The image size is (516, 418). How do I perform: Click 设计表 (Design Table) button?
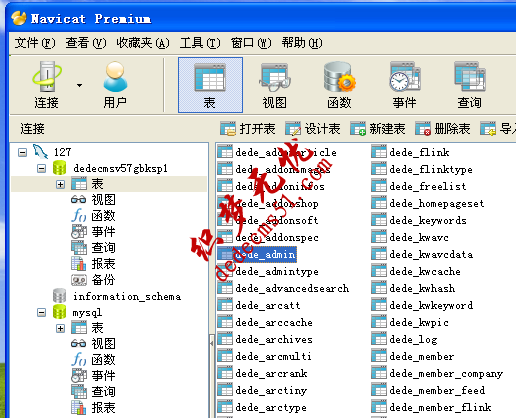[313, 129]
